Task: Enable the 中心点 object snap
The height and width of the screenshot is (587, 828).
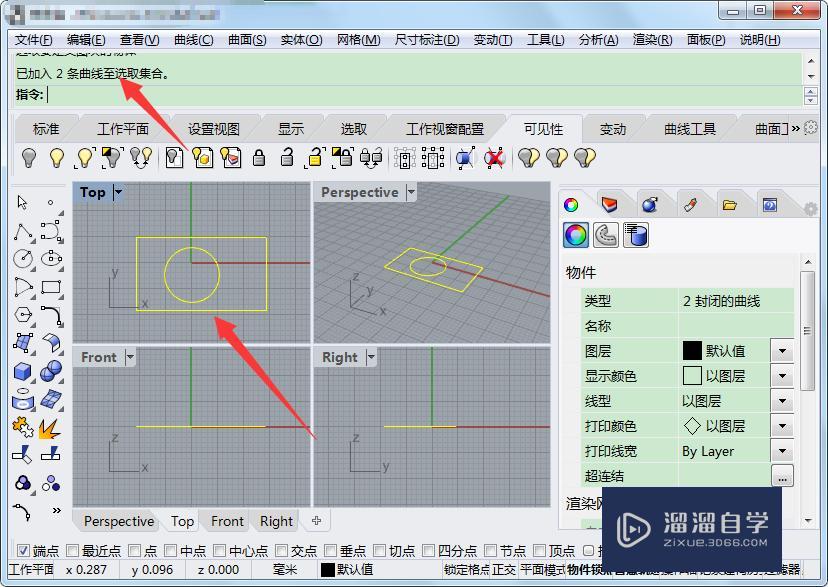Action: pos(220,551)
